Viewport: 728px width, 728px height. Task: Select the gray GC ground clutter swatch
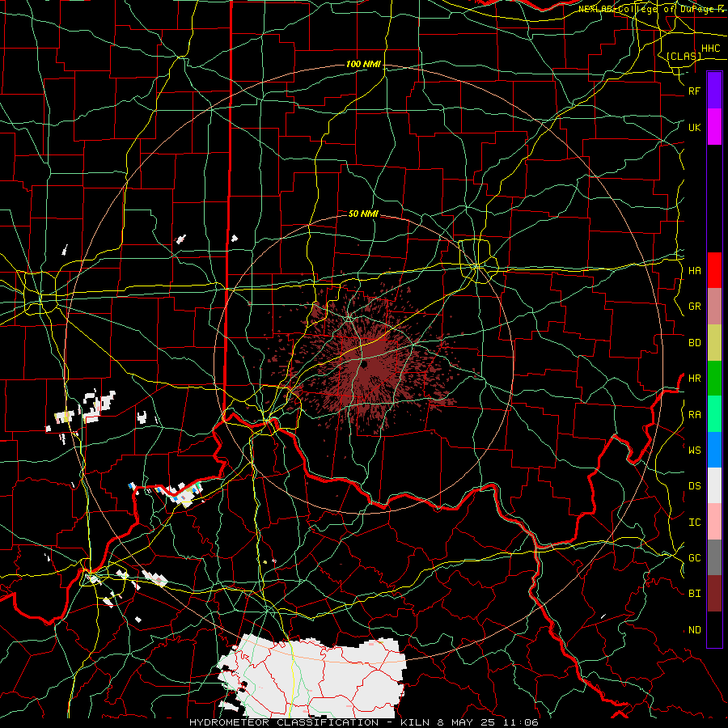tap(714, 557)
